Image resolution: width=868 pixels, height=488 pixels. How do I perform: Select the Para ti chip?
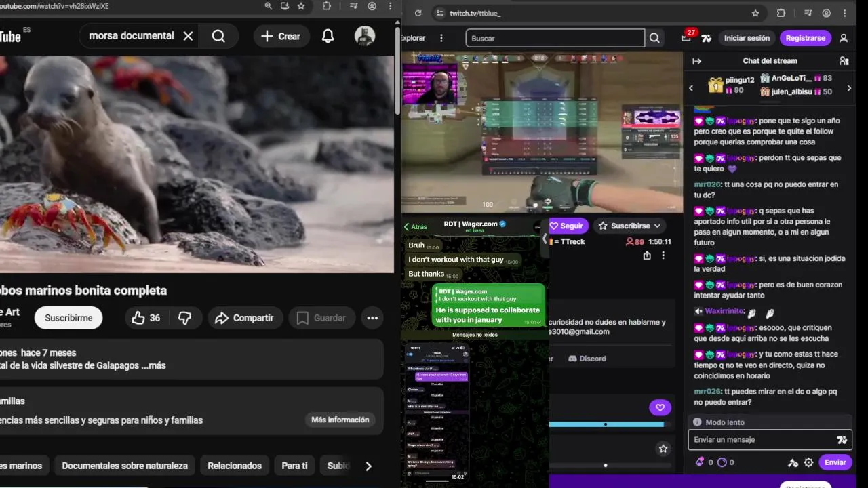294,466
